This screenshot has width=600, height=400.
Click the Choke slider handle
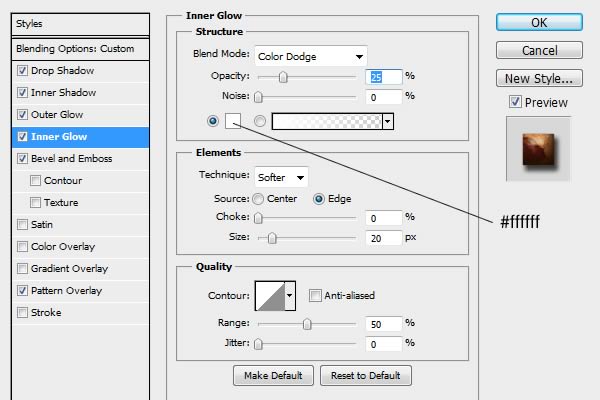[258, 218]
